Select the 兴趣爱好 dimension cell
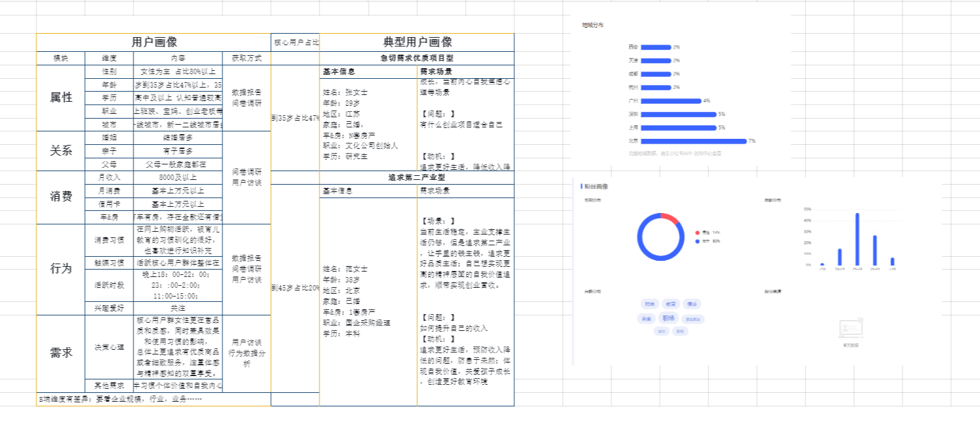The width and height of the screenshot is (980, 430). [x=110, y=308]
